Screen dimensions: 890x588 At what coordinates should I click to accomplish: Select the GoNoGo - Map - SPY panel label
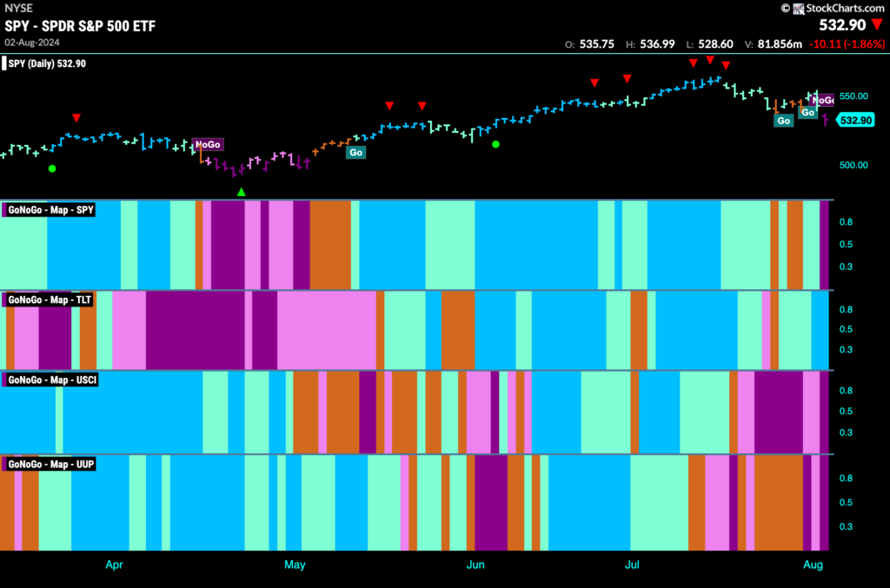point(50,210)
